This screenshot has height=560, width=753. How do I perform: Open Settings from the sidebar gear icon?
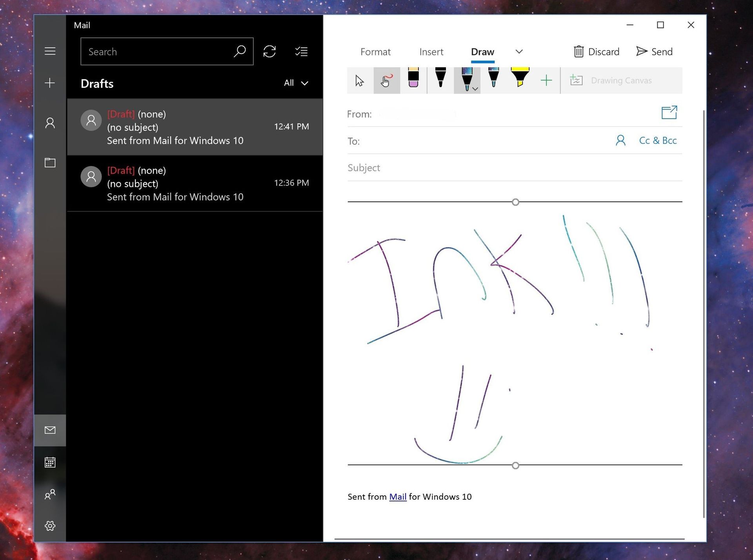tap(50, 526)
